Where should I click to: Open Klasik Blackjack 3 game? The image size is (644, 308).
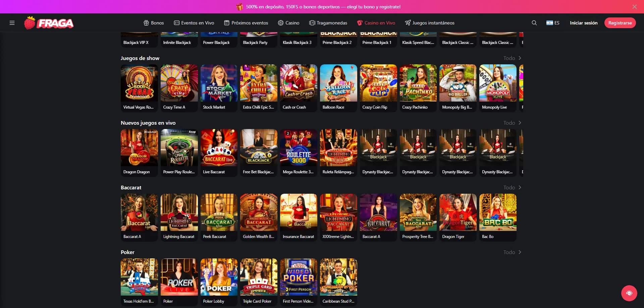(299, 40)
